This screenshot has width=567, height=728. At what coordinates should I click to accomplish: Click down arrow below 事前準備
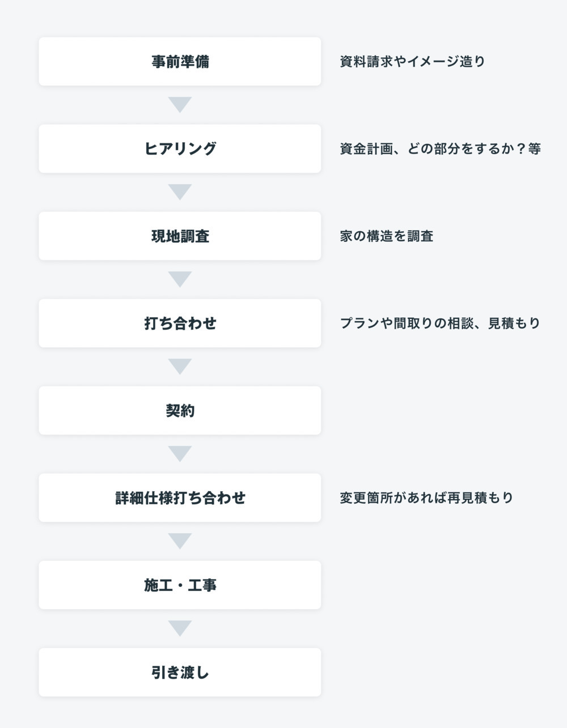point(180,105)
